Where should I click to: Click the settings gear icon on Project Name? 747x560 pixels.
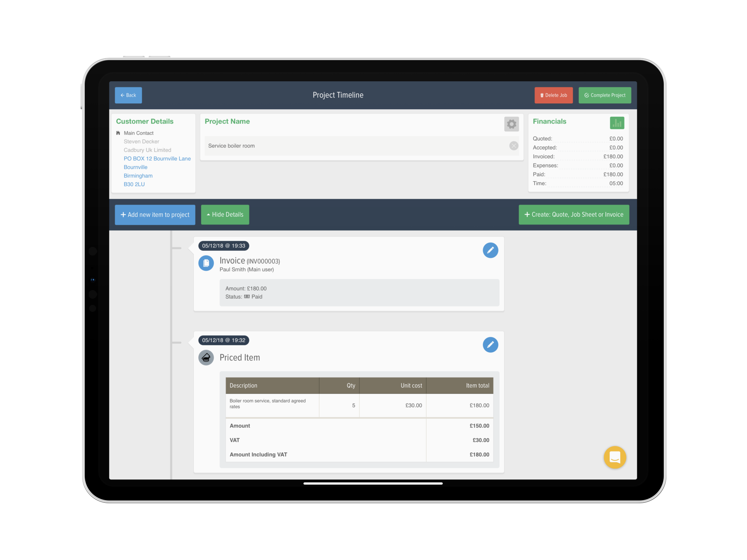pyautogui.click(x=511, y=124)
